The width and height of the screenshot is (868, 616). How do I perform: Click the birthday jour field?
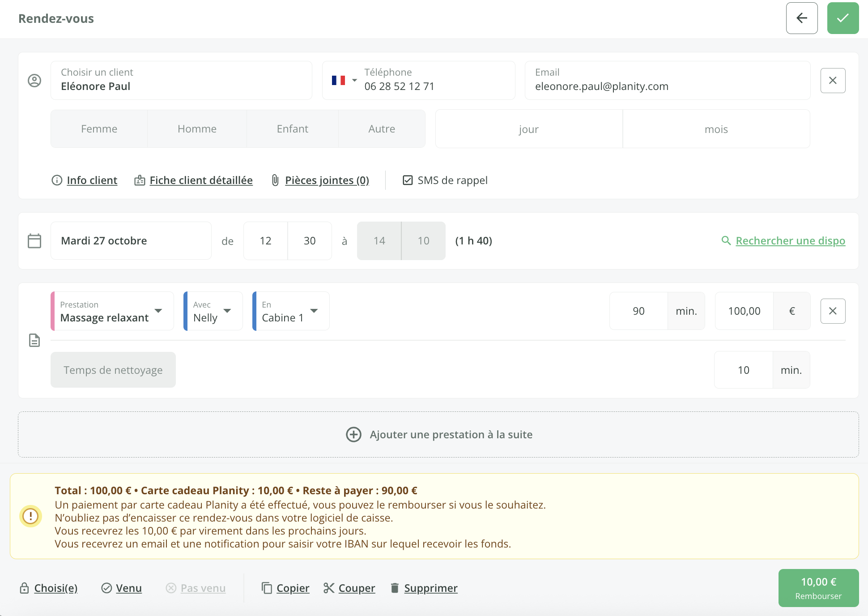[529, 129]
